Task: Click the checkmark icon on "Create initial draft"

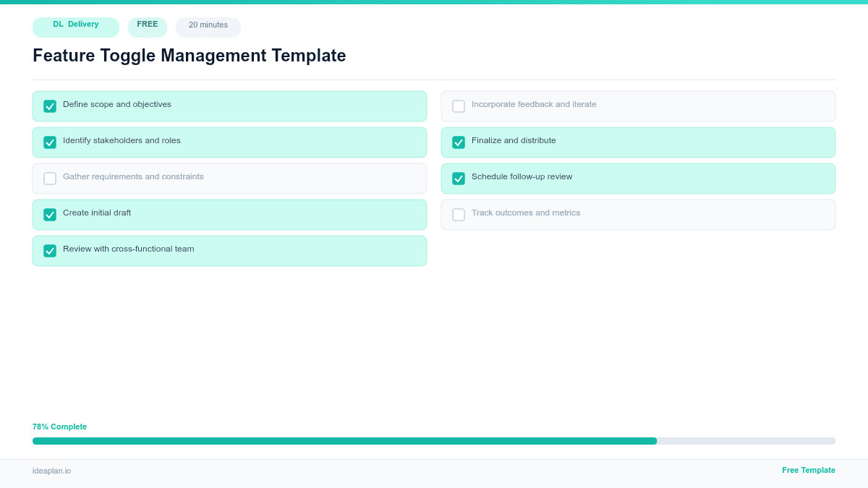Action: coord(50,214)
